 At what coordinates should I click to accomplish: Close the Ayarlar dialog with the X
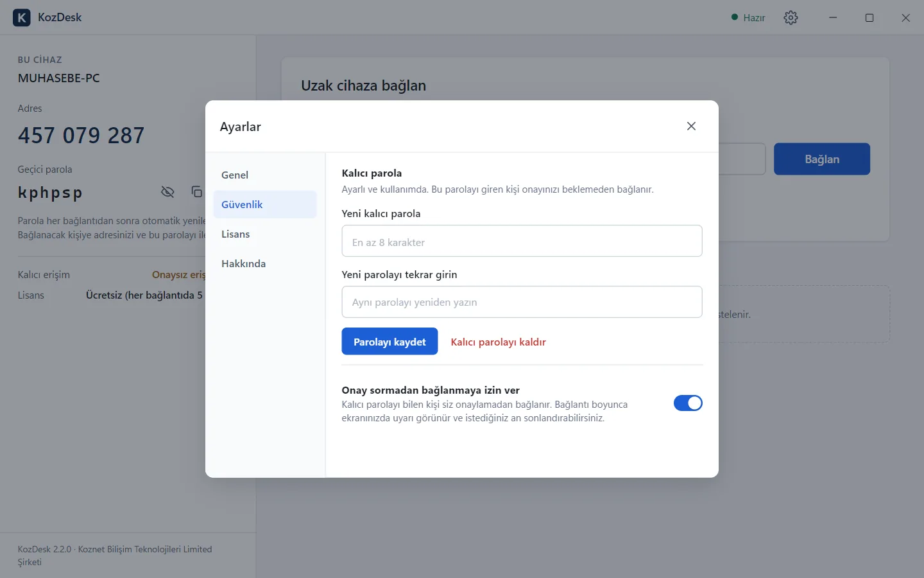[x=691, y=126]
